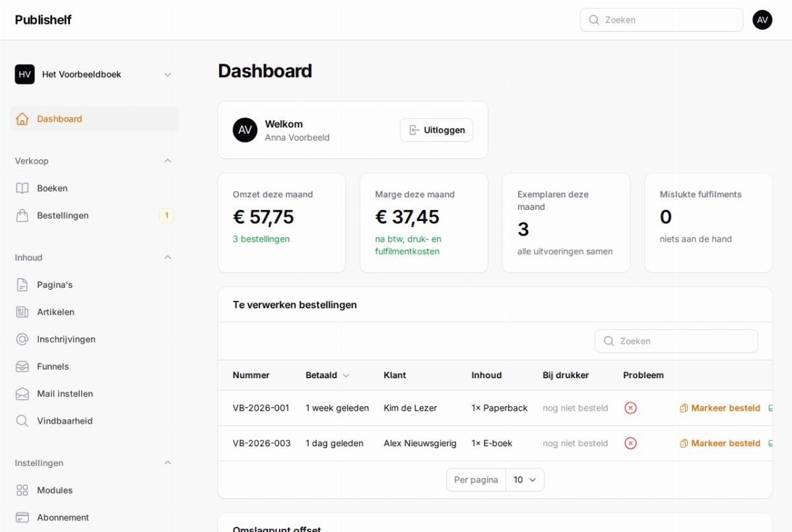Click the Nummer column header
The width and height of the screenshot is (792, 532).
[251, 375]
